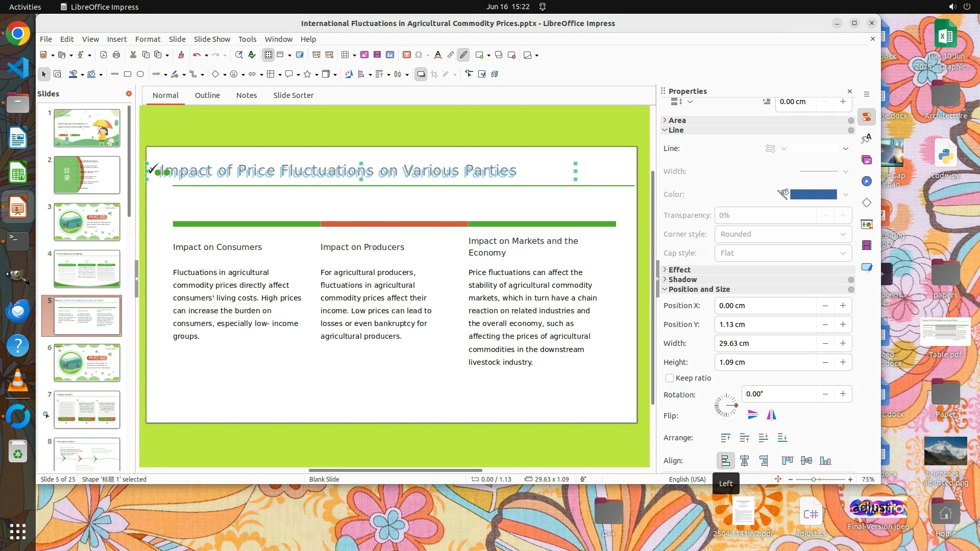Click the blue line color swatch
This screenshot has height=551, width=980.
click(813, 194)
